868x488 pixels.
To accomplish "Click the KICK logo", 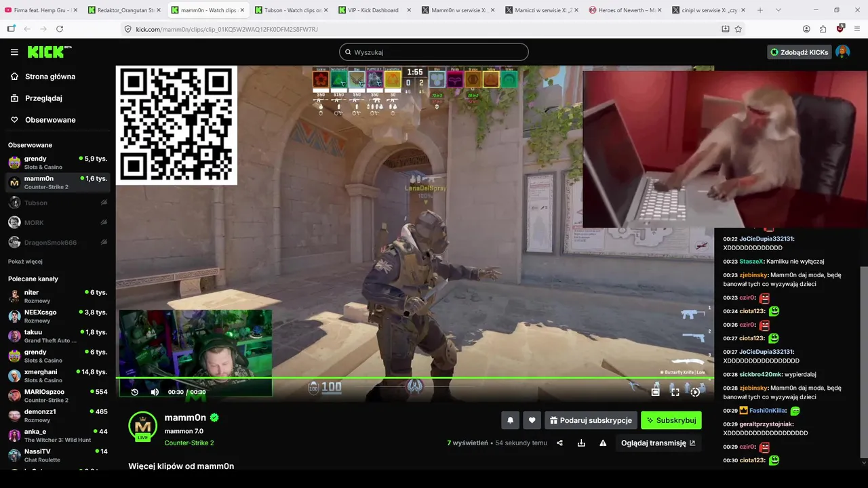I will (49, 52).
